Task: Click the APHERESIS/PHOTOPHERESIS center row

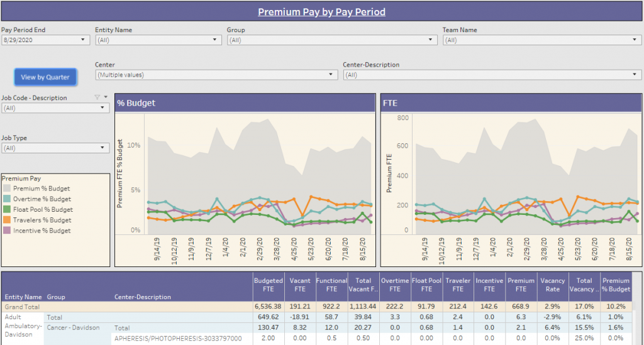Action: click(177, 339)
